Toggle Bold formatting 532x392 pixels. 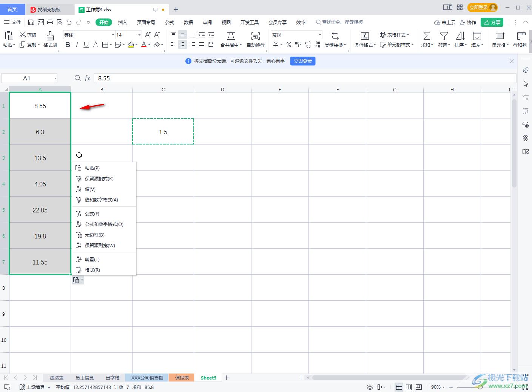point(68,45)
